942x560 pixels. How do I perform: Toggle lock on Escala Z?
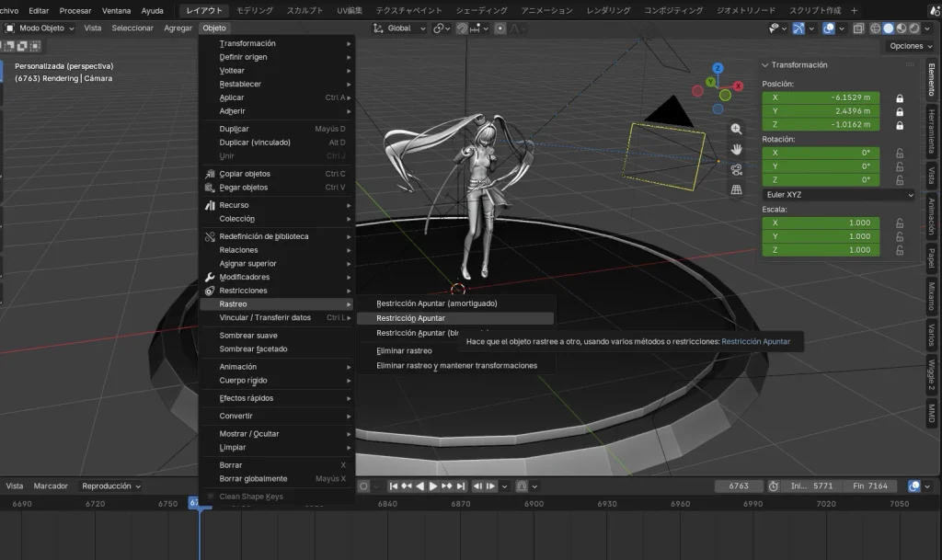pos(900,250)
